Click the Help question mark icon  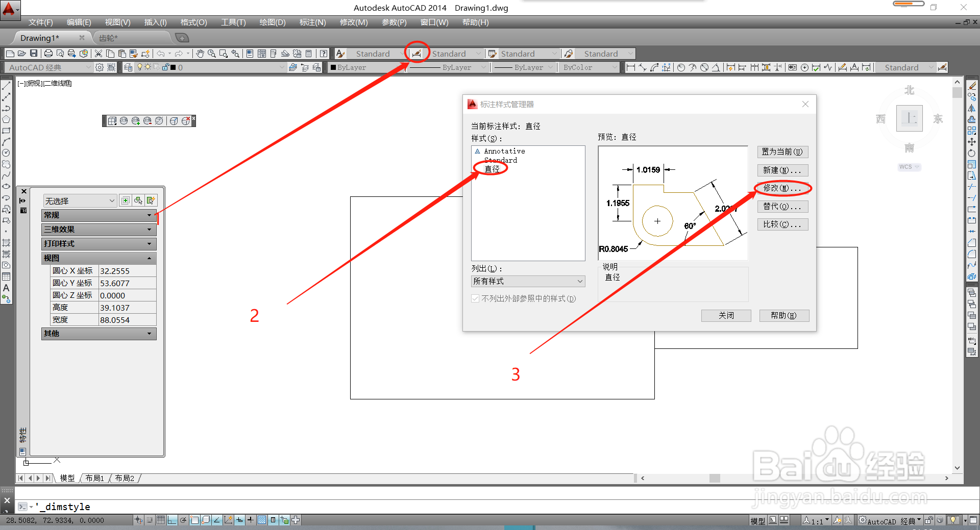(x=324, y=54)
